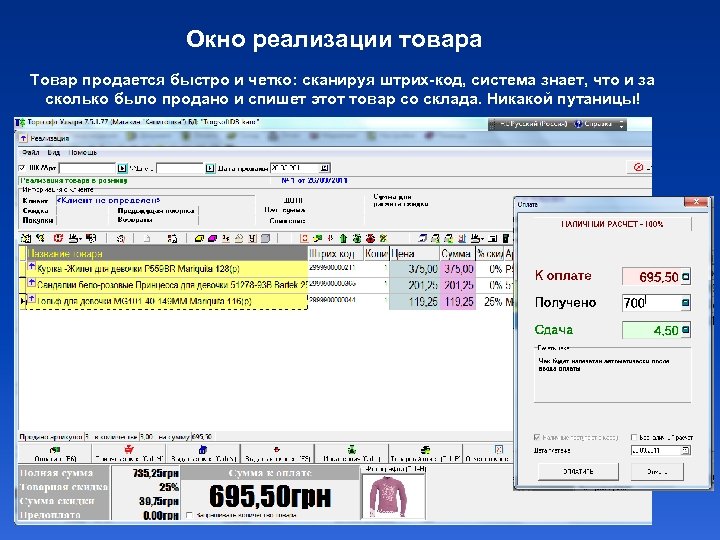The image size is (720, 540).
Task: Click the calculator icon beside К оплате field
Action: point(686,277)
